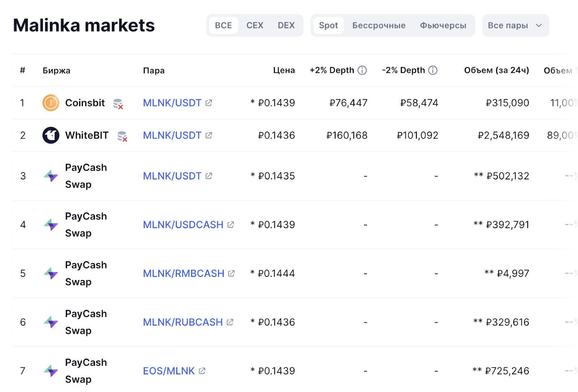Switch to the Бессрочные tab
The image size is (578, 392).
point(379,25)
